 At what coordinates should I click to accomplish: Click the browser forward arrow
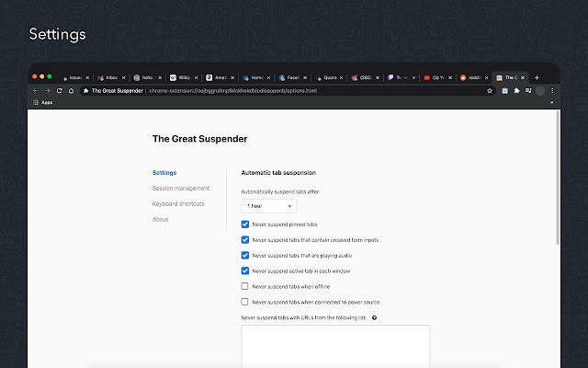[x=47, y=90]
